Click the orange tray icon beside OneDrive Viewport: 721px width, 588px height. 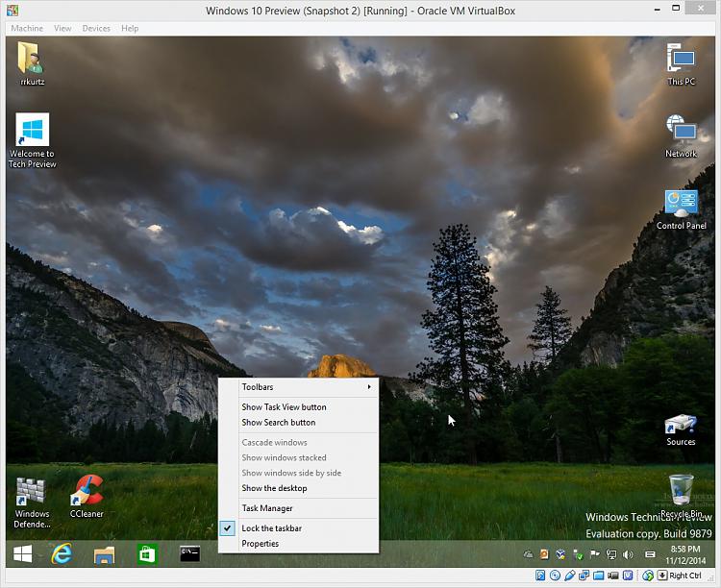(x=544, y=554)
